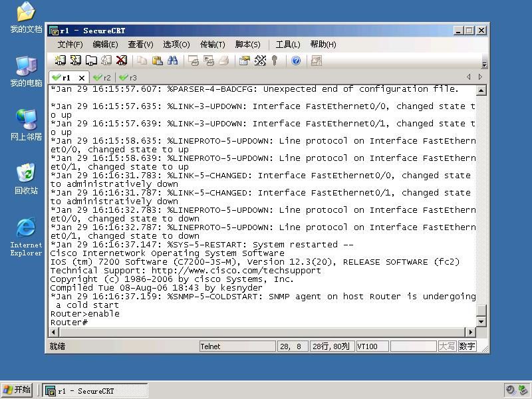The width and height of the screenshot is (532, 399).
Task: Click the vertical scrollbar thumb
Action: pyautogui.click(x=481, y=310)
